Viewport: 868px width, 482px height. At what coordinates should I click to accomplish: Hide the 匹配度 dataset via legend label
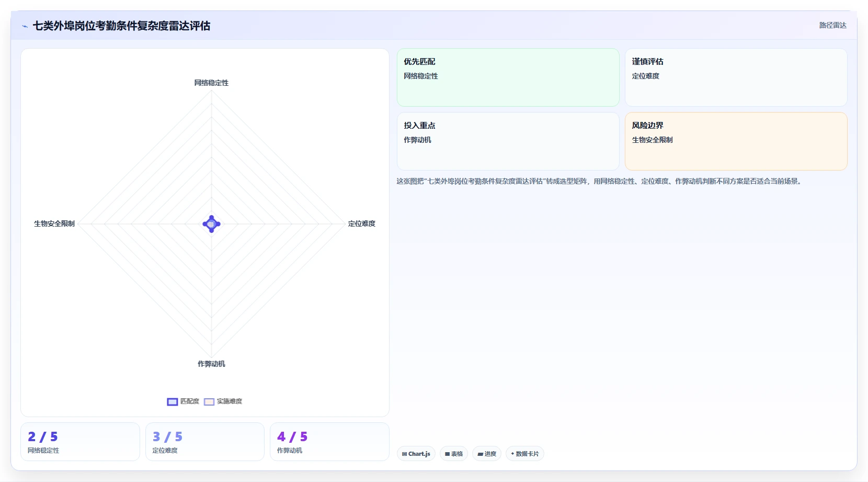190,401
